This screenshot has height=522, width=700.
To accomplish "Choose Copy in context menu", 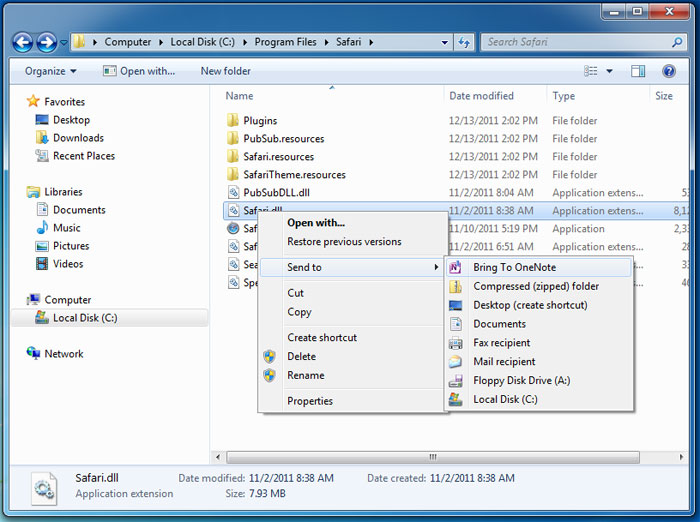I will click(299, 312).
